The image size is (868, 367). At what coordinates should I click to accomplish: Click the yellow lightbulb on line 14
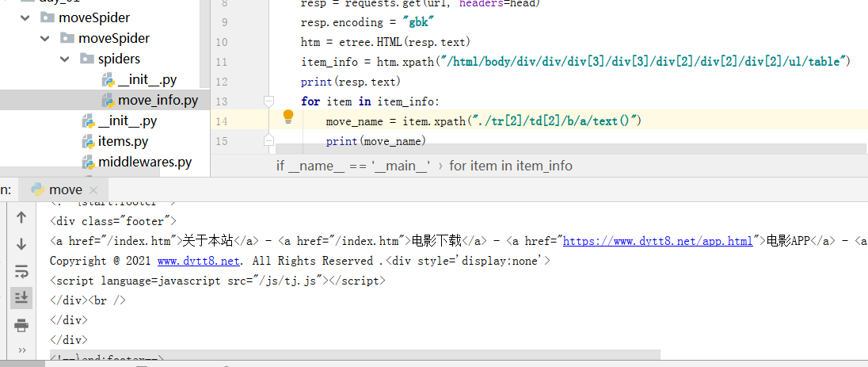tap(288, 118)
